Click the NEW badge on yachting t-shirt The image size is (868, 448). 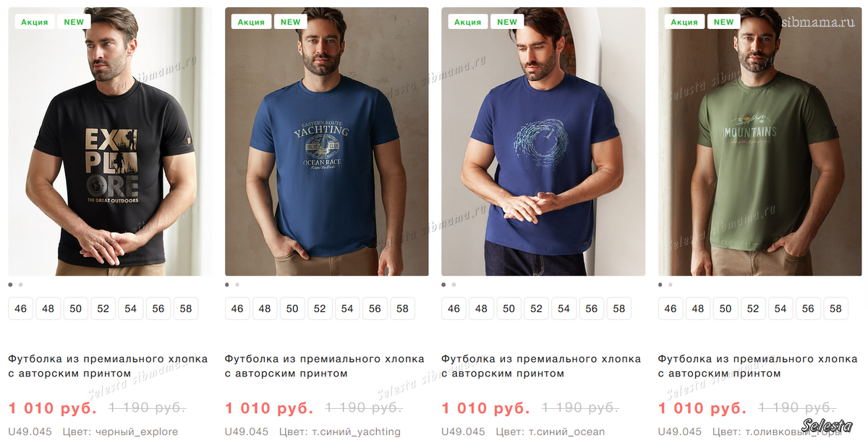coord(291,22)
